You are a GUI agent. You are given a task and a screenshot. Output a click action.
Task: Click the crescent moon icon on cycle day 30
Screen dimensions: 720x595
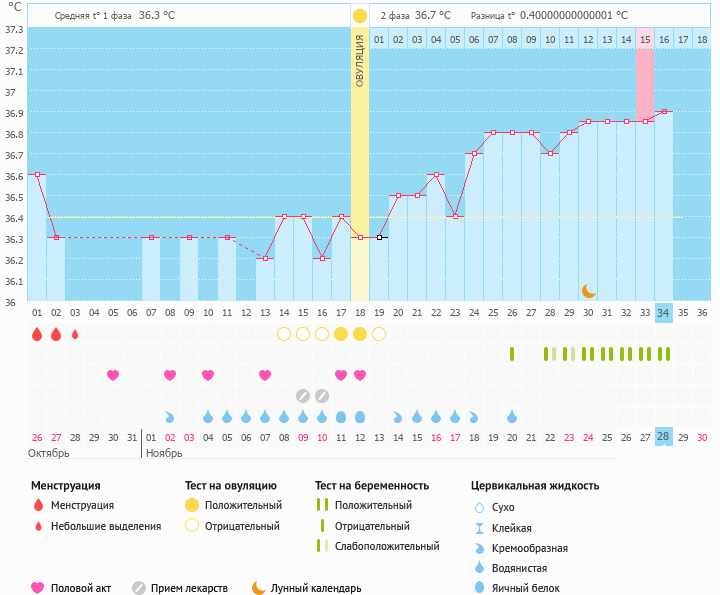pyautogui.click(x=589, y=290)
